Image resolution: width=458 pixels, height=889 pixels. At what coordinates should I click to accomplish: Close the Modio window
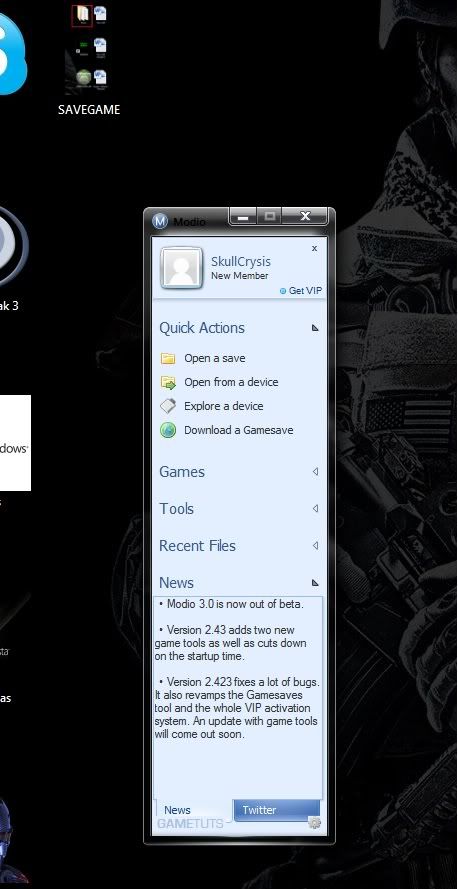pos(305,216)
